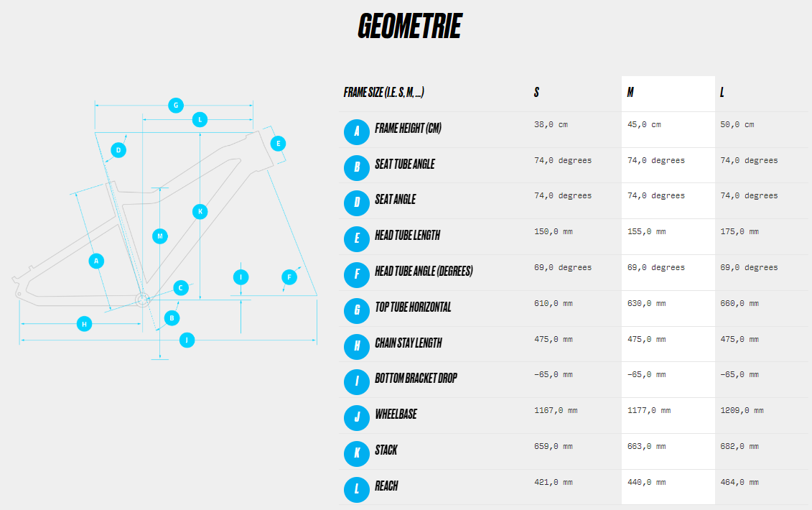
Task: Click the A icon beside Frame Height
Action: coord(356,131)
